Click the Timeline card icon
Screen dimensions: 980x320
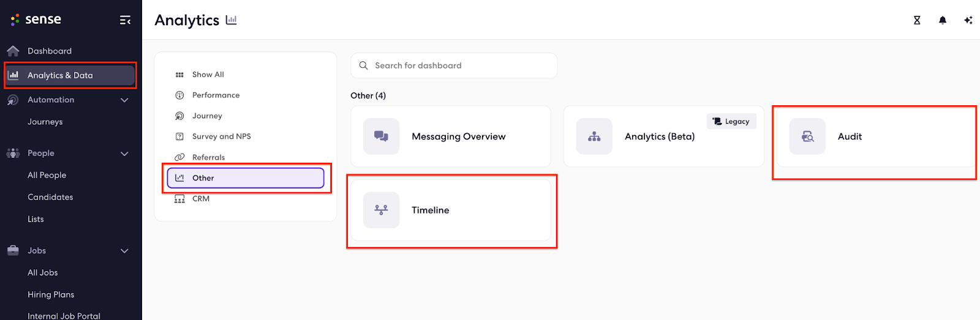pos(381,210)
